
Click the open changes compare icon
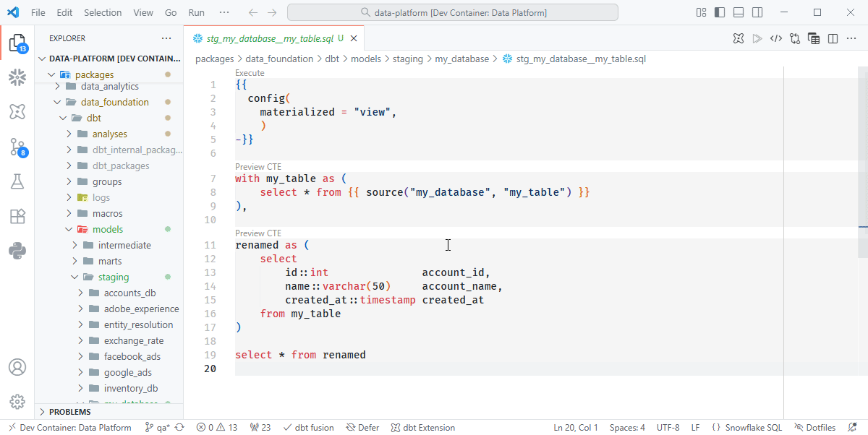pos(795,38)
